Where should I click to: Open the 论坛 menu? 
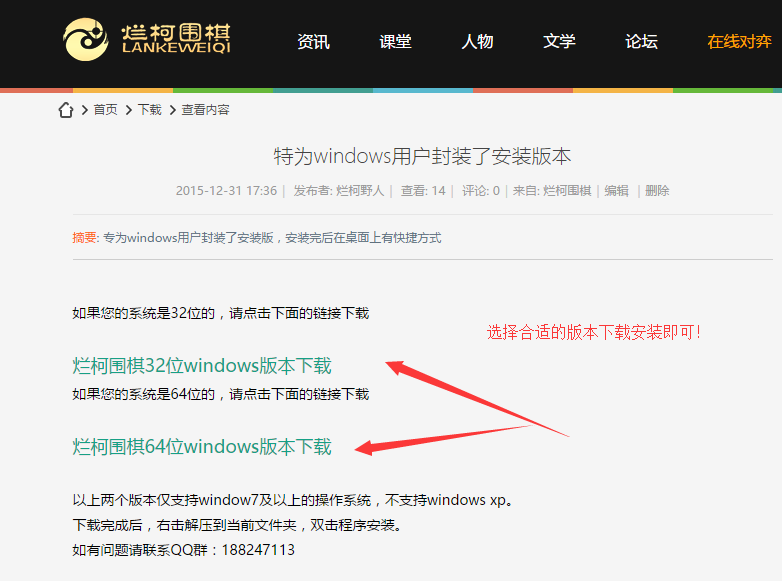[x=641, y=41]
